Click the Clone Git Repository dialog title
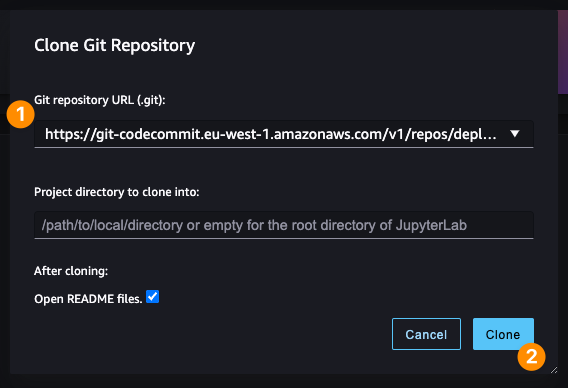This screenshot has width=568, height=388. point(114,45)
